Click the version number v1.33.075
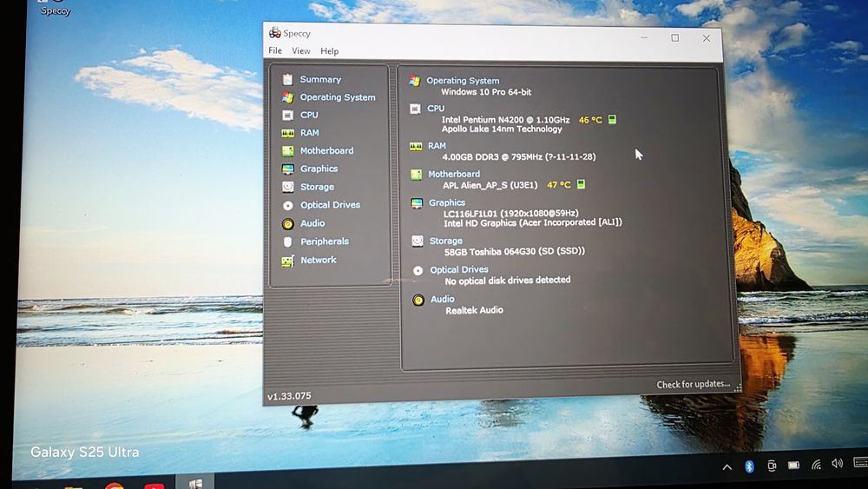Image resolution: width=868 pixels, height=489 pixels. click(289, 396)
